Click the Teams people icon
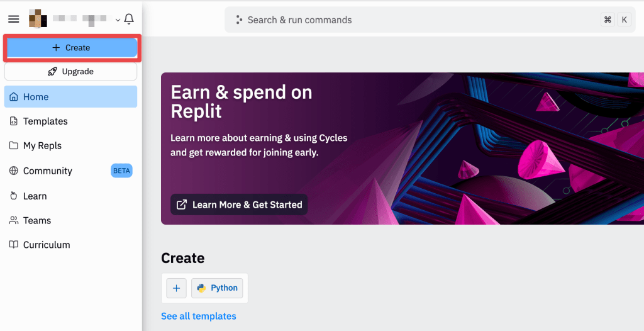The height and width of the screenshot is (331, 644). click(x=14, y=220)
